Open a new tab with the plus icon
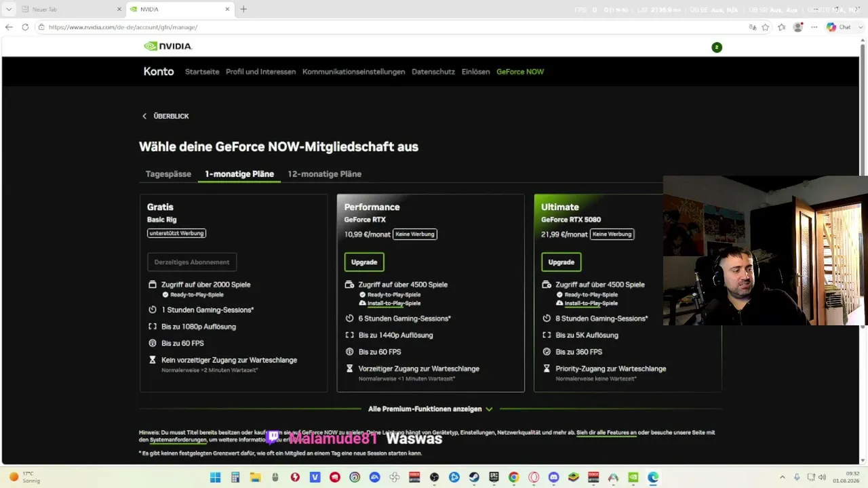 [x=243, y=9]
